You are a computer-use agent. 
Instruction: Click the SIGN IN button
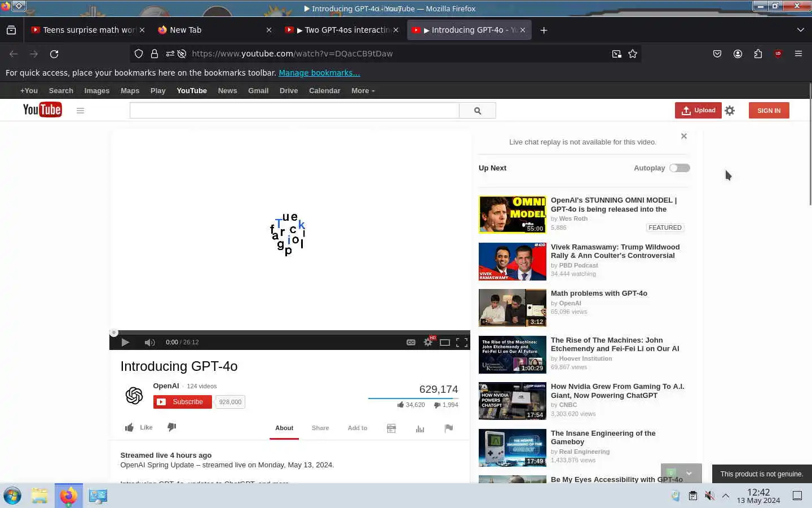pos(769,111)
